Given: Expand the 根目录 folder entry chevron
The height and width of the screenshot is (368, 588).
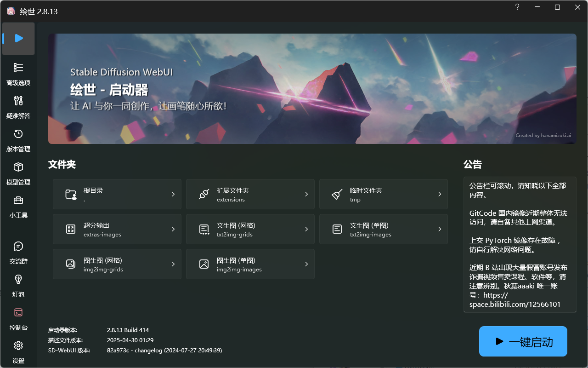Looking at the screenshot, I should (173, 194).
